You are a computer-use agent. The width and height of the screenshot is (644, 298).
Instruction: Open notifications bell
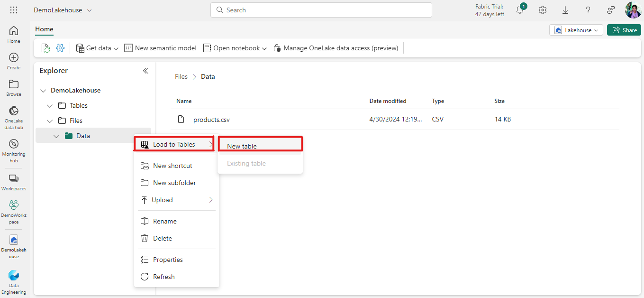click(x=520, y=10)
